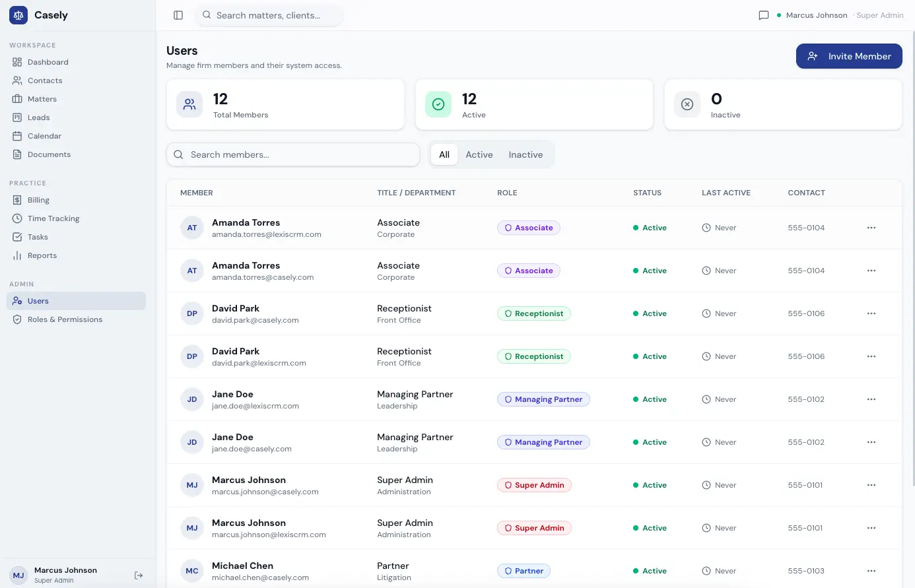This screenshot has width=915, height=588.
Task: Click contact 555-0103
Action: tap(806, 571)
